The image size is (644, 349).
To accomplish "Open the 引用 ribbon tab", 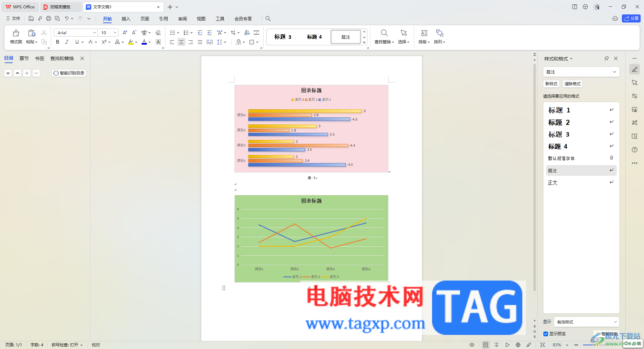I will coord(163,19).
